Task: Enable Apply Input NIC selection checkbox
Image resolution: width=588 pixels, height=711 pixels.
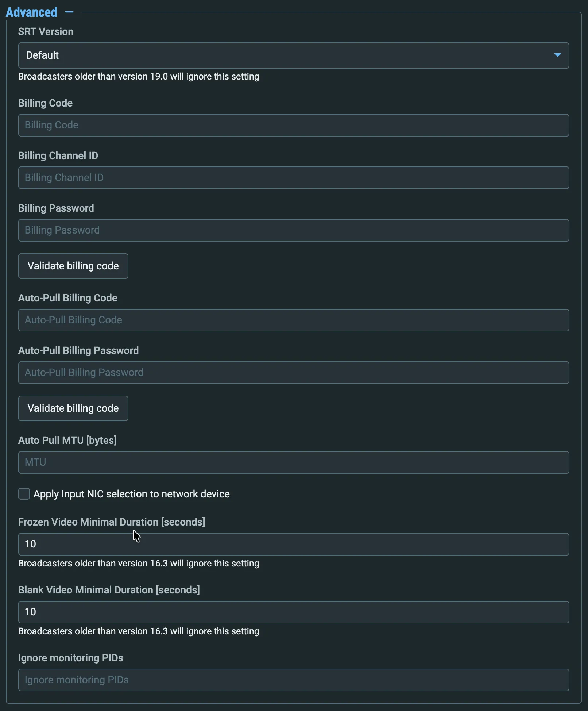Action: coord(24,494)
